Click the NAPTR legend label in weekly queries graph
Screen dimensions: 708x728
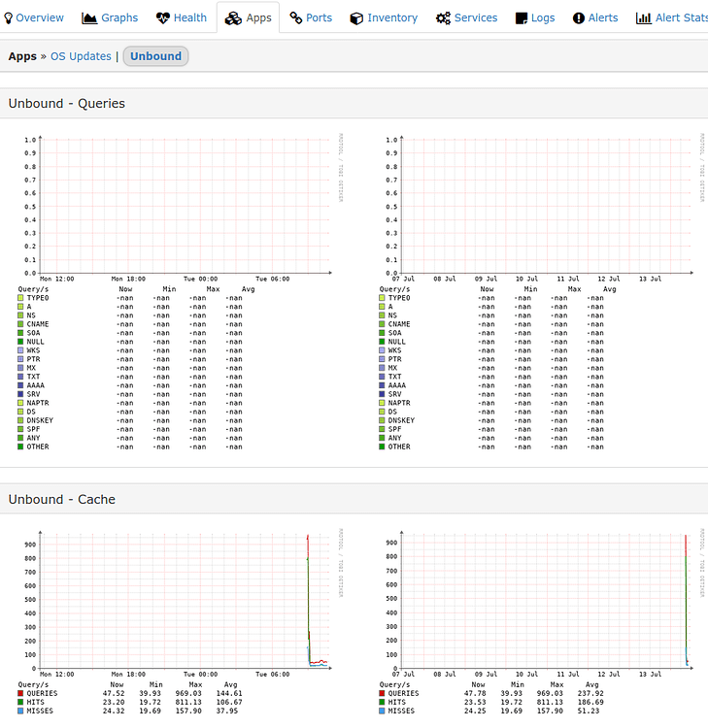click(399, 403)
